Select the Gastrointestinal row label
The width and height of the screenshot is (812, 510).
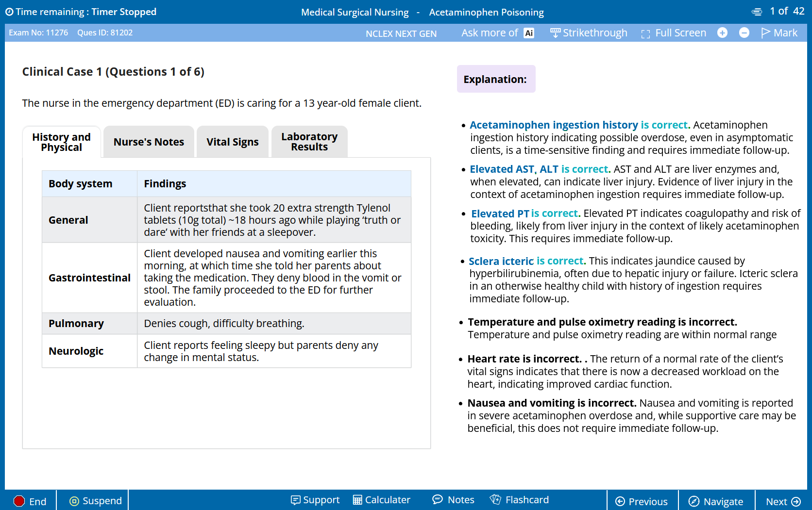pyautogui.click(x=89, y=278)
